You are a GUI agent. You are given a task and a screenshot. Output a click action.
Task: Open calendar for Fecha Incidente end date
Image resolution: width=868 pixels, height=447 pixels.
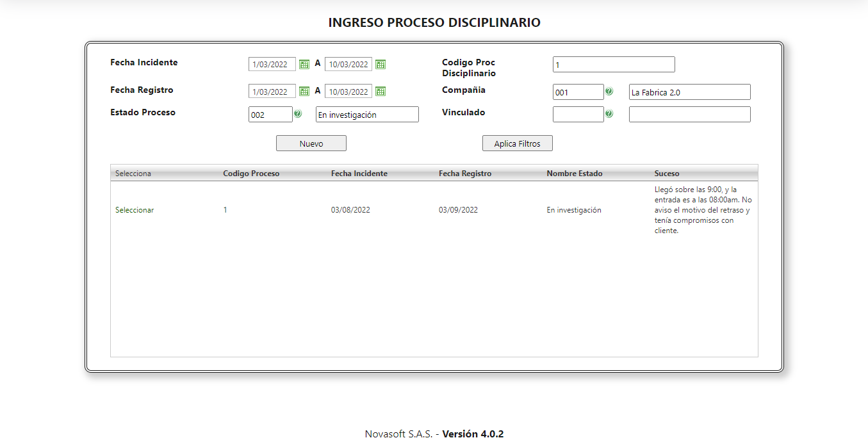[380, 63]
